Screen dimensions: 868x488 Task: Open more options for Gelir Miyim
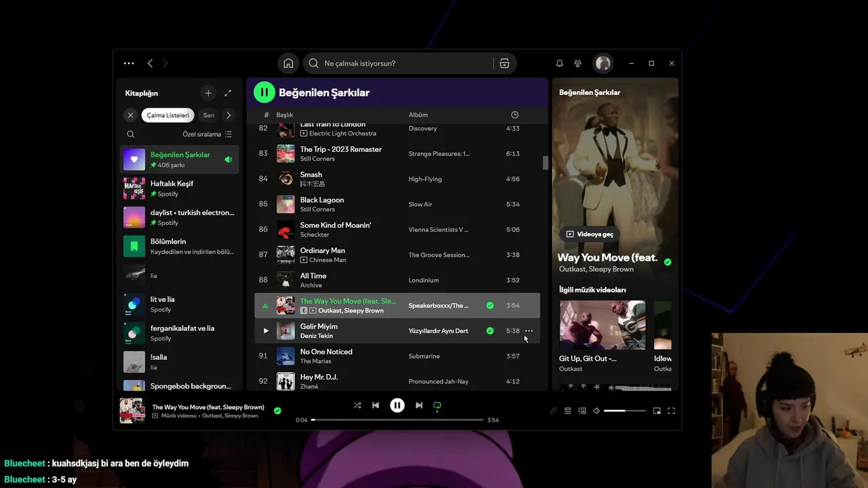(x=529, y=331)
